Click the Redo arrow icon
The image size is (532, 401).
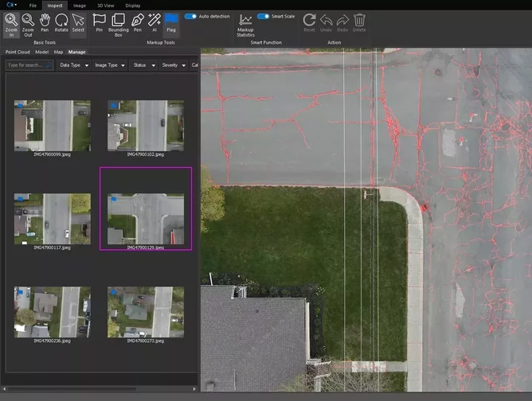342,23
